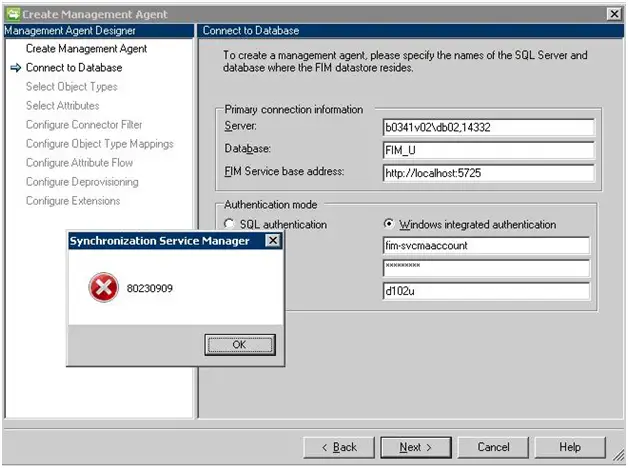Cancel the management agent wizard
This screenshot has height=468, width=628.
(493, 447)
